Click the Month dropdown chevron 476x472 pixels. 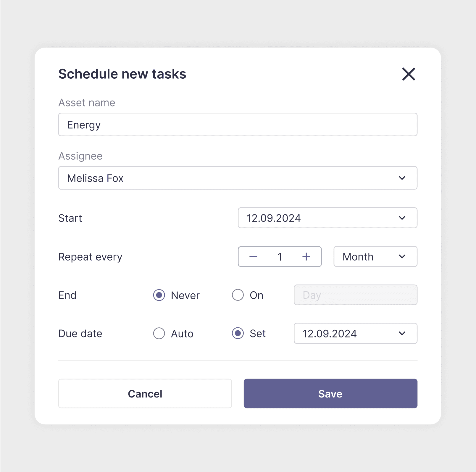tap(402, 257)
